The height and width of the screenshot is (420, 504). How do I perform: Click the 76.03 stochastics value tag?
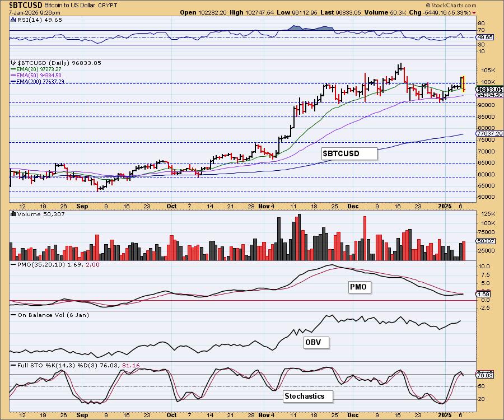point(485,375)
